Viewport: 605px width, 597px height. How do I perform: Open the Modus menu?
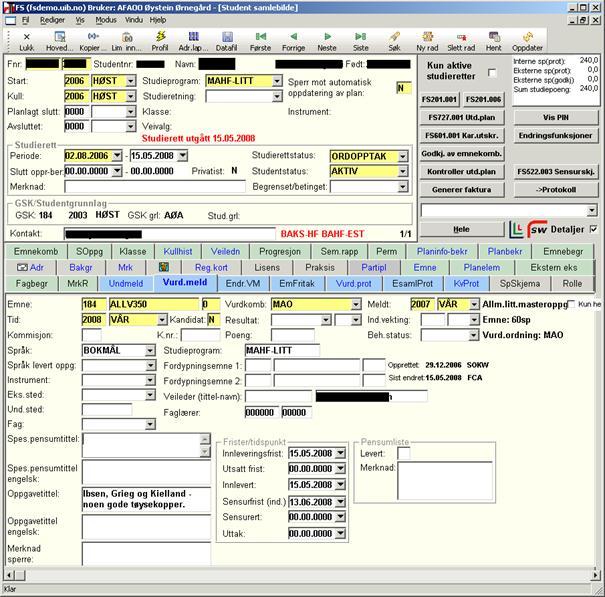pyautogui.click(x=106, y=20)
